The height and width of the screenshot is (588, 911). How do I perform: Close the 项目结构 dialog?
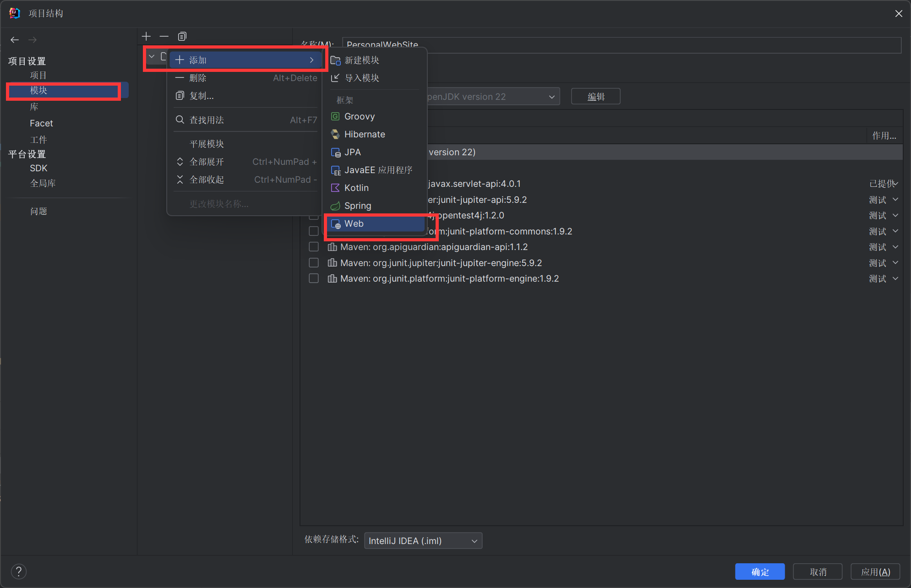coord(899,13)
